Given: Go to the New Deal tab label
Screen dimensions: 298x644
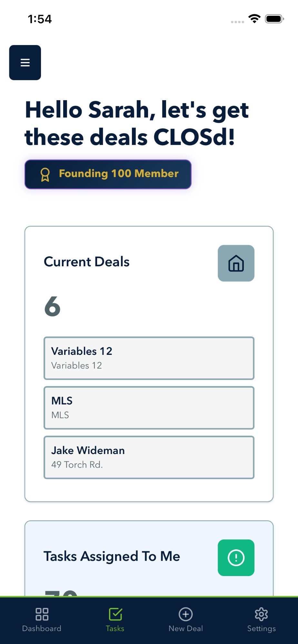Looking at the screenshot, I should (186, 629).
